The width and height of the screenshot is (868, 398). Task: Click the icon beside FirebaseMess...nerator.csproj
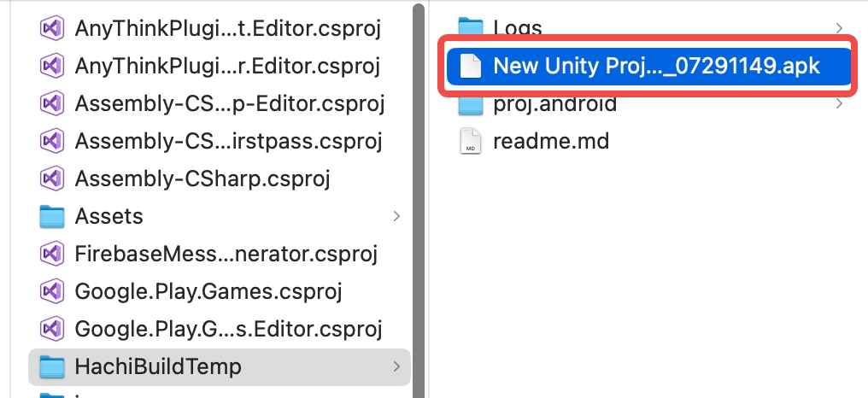point(53,254)
